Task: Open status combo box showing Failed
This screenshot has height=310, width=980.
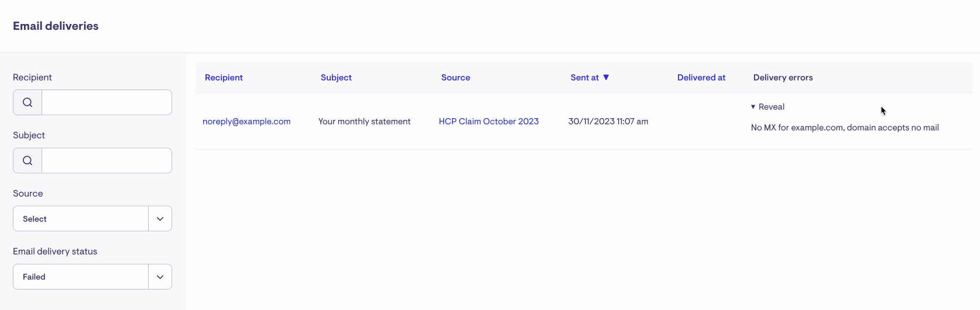Action: click(x=81, y=277)
